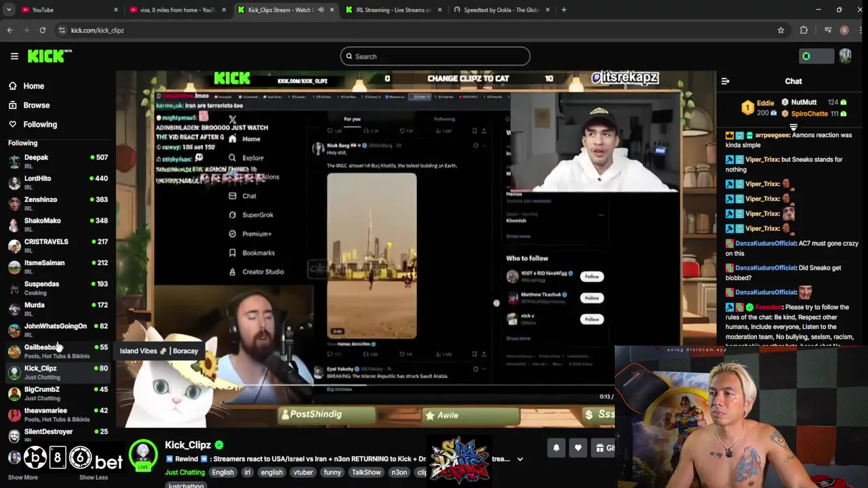Open the Kick hamburger sidebar menu
The width and height of the screenshot is (868, 488).
14,56
